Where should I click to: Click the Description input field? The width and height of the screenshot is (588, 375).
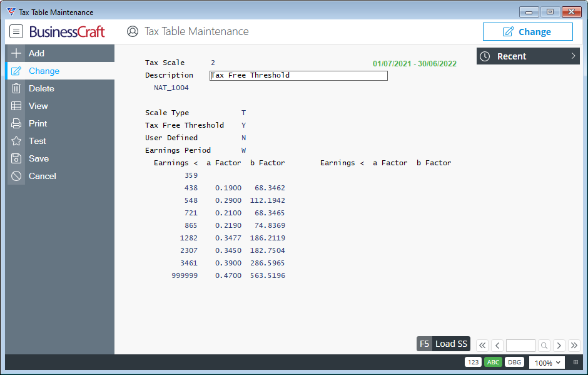pyautogui.click(x=298, y=76)
